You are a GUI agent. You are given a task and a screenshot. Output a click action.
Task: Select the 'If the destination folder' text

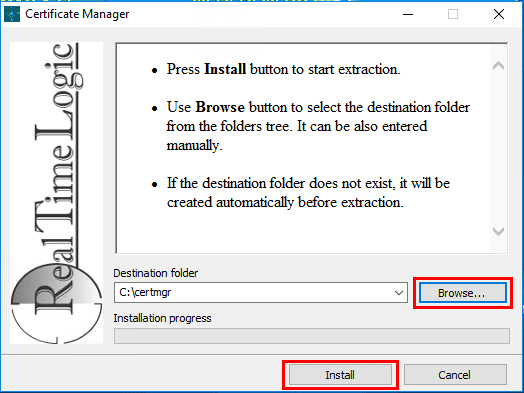point(308,192)
